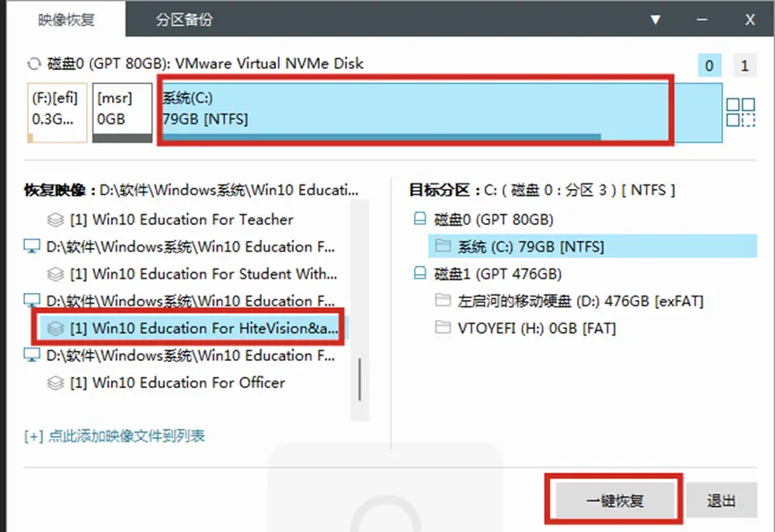Image resolution: width=775 pixels, height=532 pixels.
Task: Click disk icon beside 磁盘0 (GPT 80GB)
Action: [419, 219]
